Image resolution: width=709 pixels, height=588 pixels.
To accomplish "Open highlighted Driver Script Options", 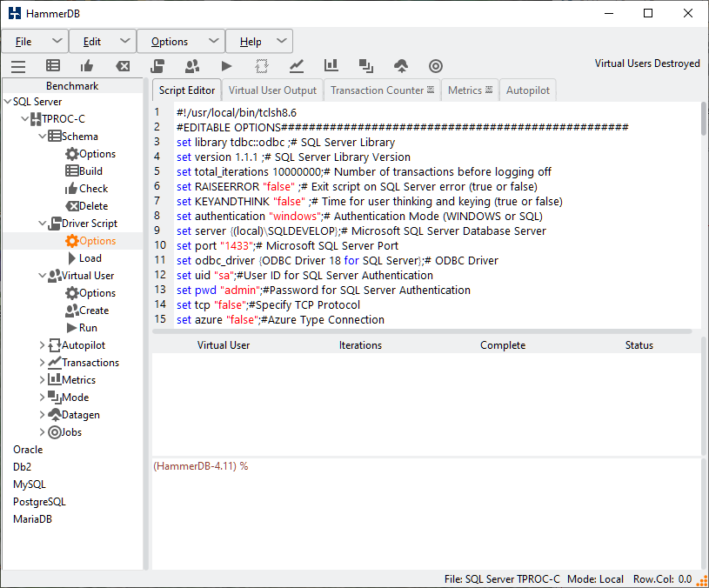I will click(90, 241).
